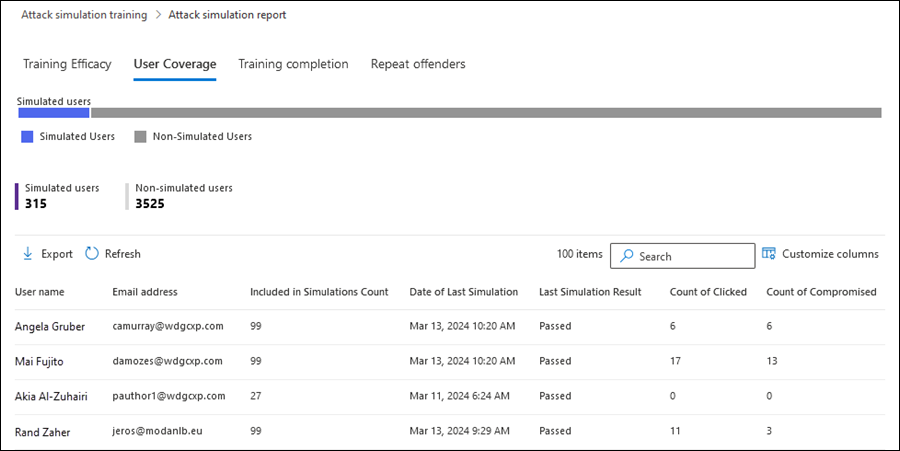Open the Training Efficacy tab
900x451 pixels.
67,64
